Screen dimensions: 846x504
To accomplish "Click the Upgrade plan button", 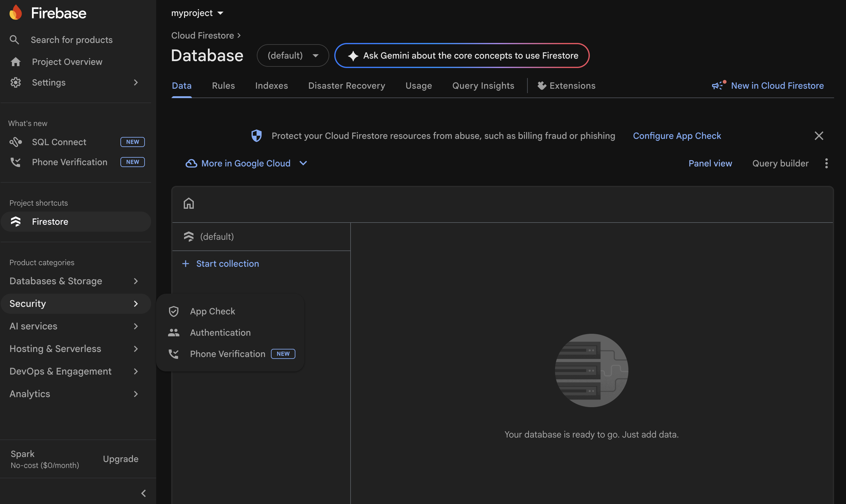I will point(121,459).
